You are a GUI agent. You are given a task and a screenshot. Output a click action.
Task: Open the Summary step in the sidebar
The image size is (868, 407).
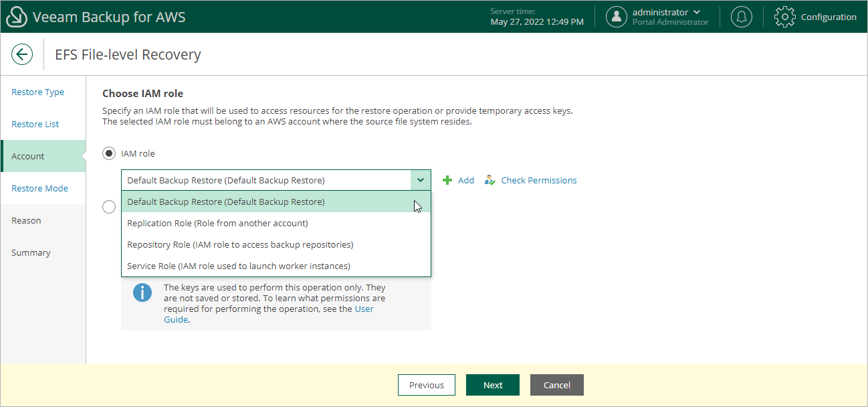(30, 252)
